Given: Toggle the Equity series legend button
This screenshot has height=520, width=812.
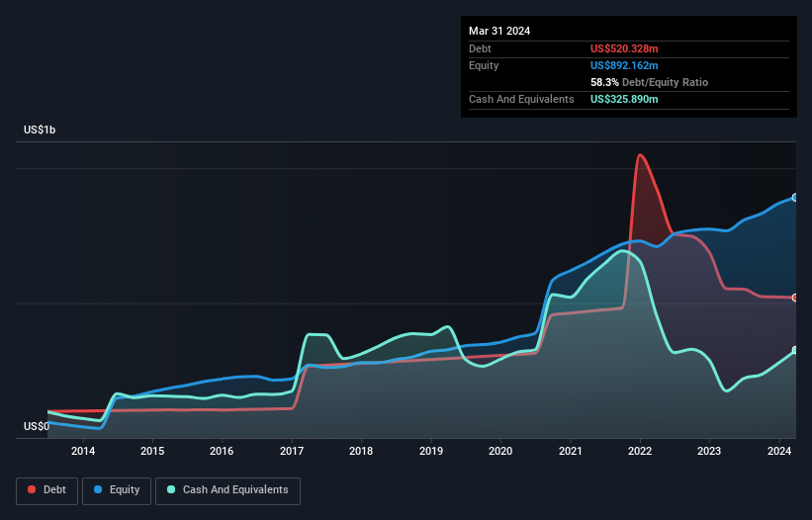Looking at the screenshot, I should pyautogui.click(x=117, y=490).
